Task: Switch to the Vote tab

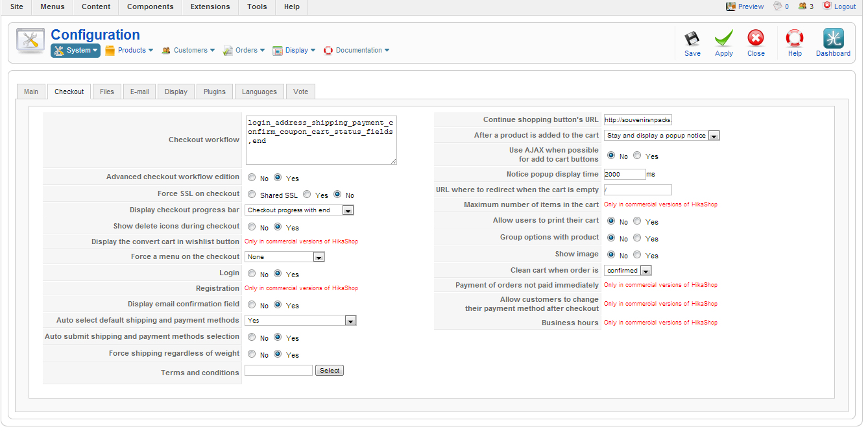Action: click(x=301, y=92)
